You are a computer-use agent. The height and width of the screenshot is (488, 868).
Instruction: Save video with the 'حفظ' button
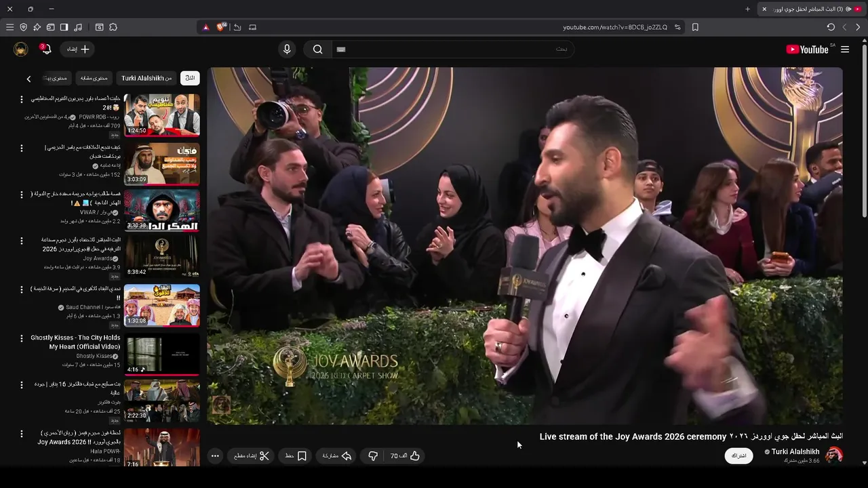click(296, 456)
